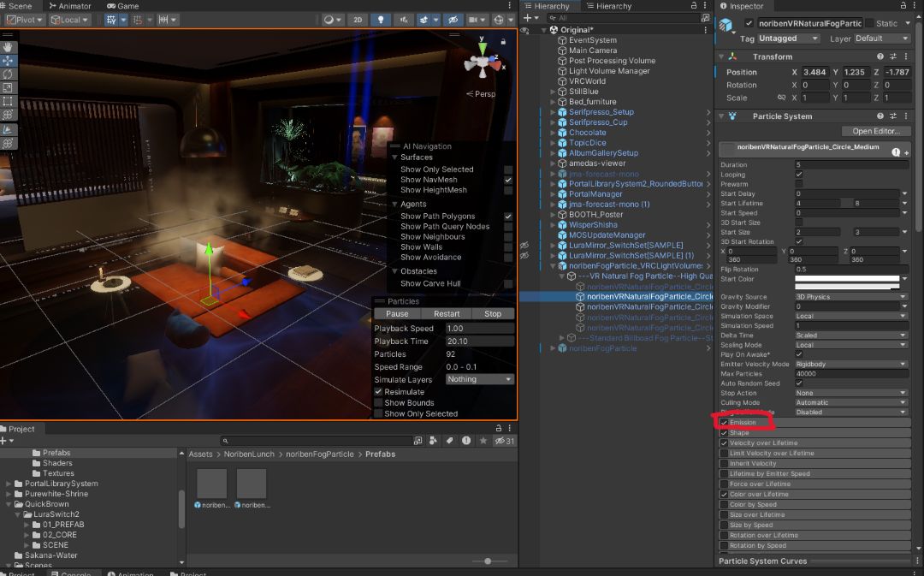The height and width of the screenshot is (576, 924).
Task: Toggle the Resimulate checkbox
Action: 378,391
